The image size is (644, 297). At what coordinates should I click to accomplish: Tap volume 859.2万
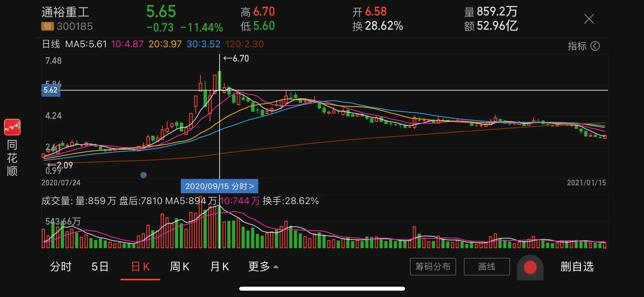pos(497,12)
